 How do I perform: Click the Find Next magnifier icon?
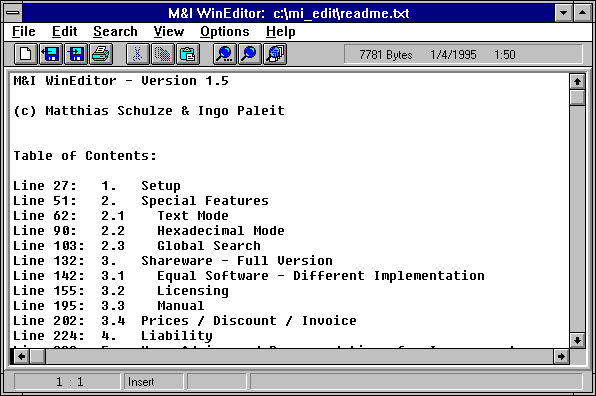249,54
